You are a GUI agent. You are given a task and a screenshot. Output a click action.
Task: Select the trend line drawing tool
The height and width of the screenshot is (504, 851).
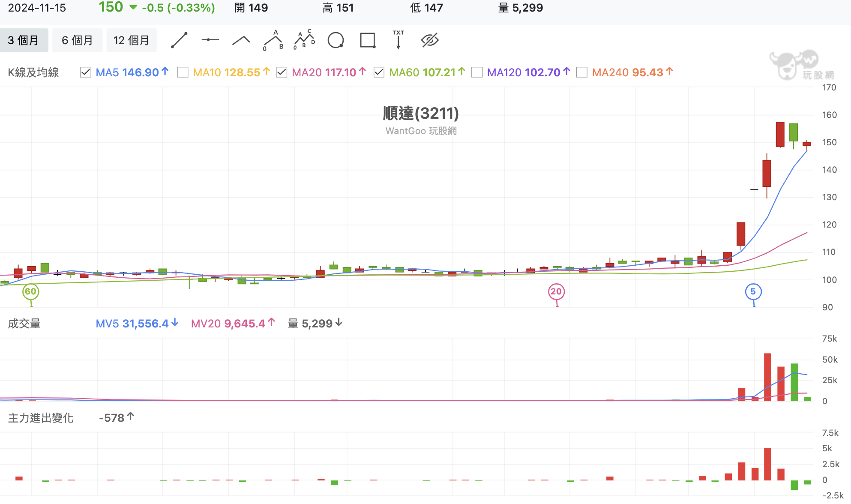coord(179,40)
